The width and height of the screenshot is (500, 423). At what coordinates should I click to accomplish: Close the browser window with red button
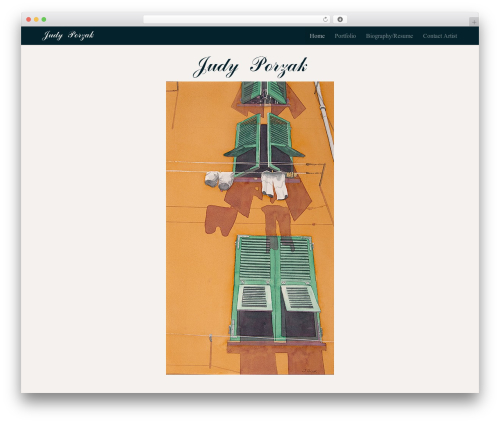point(29,19)
